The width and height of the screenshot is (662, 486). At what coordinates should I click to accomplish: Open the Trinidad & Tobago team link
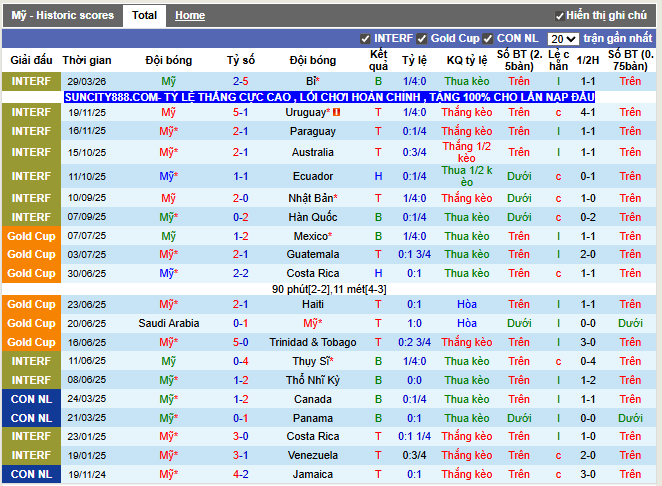point(312,342)
